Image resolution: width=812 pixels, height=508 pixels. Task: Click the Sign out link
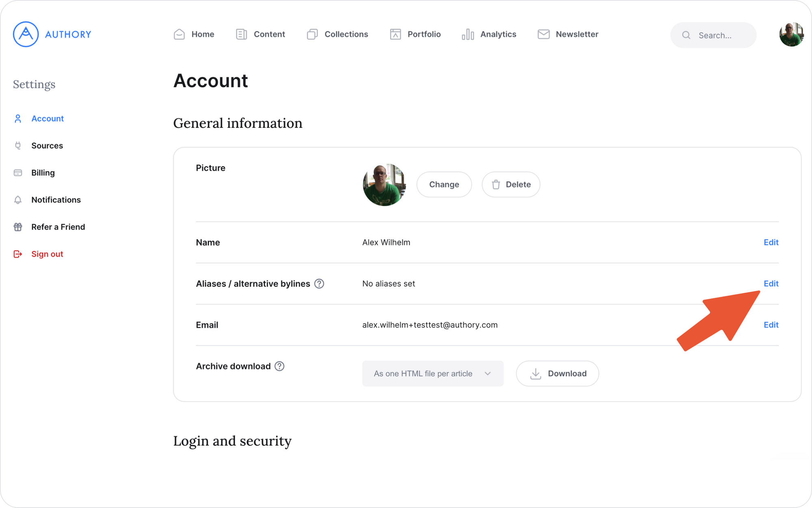point(39,254)
